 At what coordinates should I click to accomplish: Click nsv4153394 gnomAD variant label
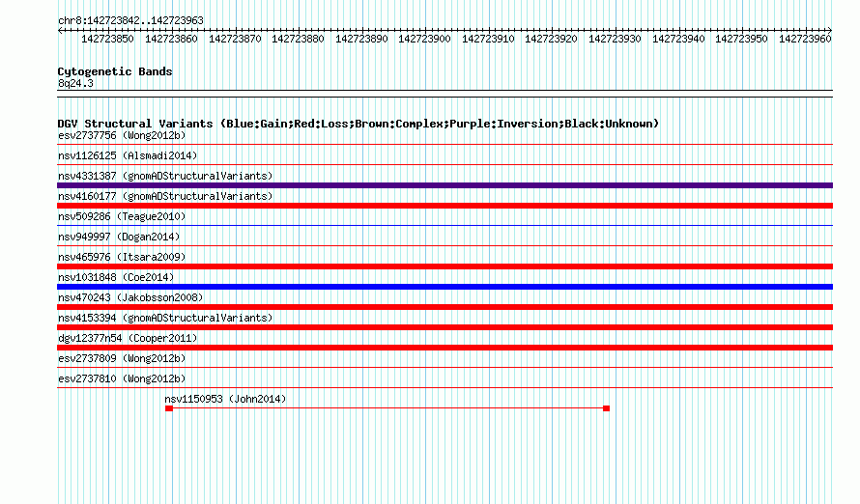coord(165,318)
